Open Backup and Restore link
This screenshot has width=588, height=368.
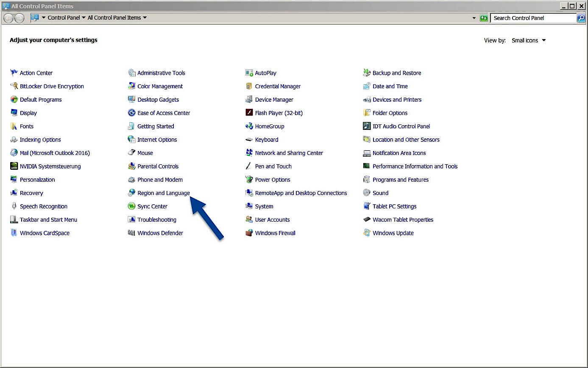click(396, 73)
